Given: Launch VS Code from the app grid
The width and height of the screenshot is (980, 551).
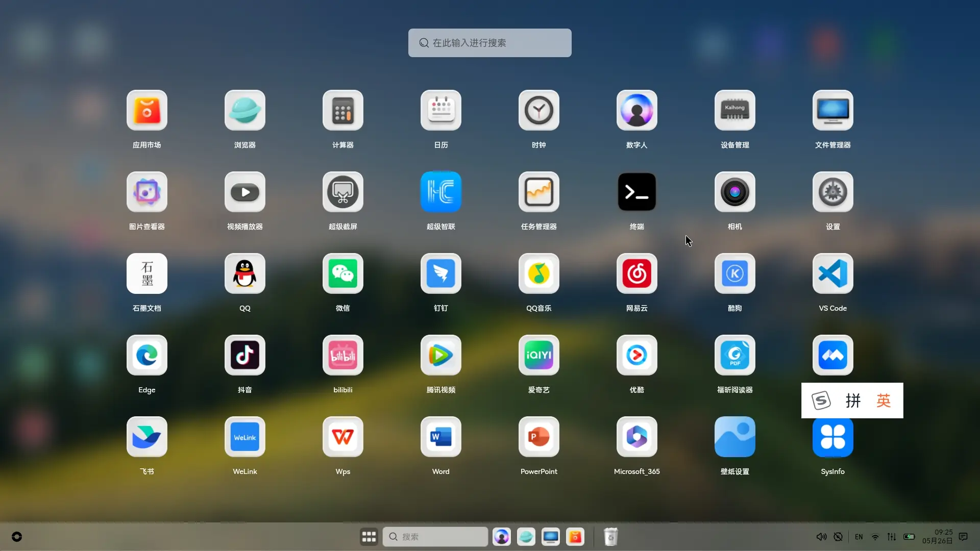Looking at the screenshot, I should click(x=833, y=273).
